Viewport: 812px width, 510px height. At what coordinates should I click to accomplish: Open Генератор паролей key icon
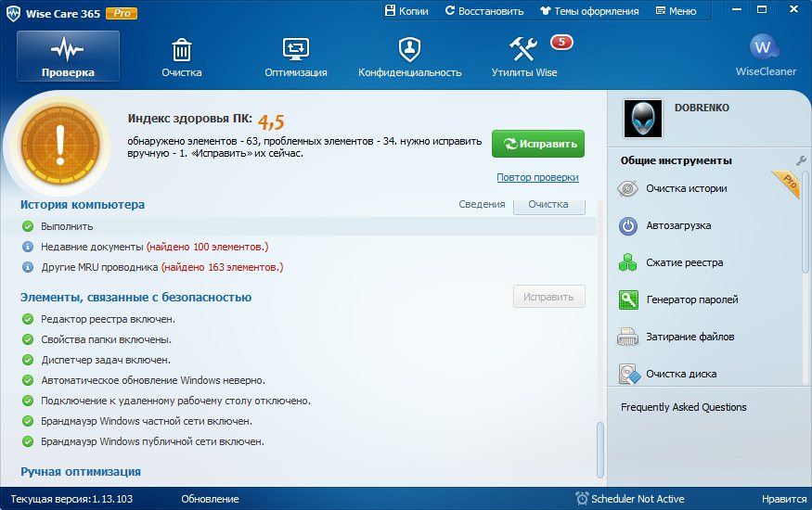pyautogui.click(x=628, y=300)
